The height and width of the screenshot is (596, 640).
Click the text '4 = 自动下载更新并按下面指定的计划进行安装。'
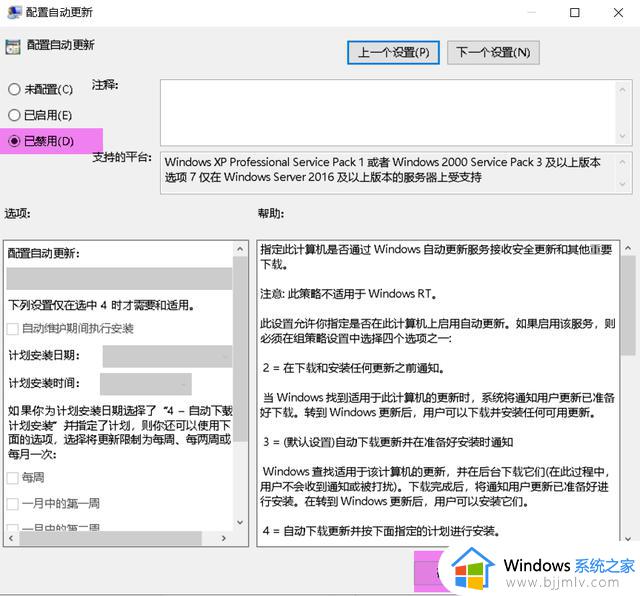(381, 532)
